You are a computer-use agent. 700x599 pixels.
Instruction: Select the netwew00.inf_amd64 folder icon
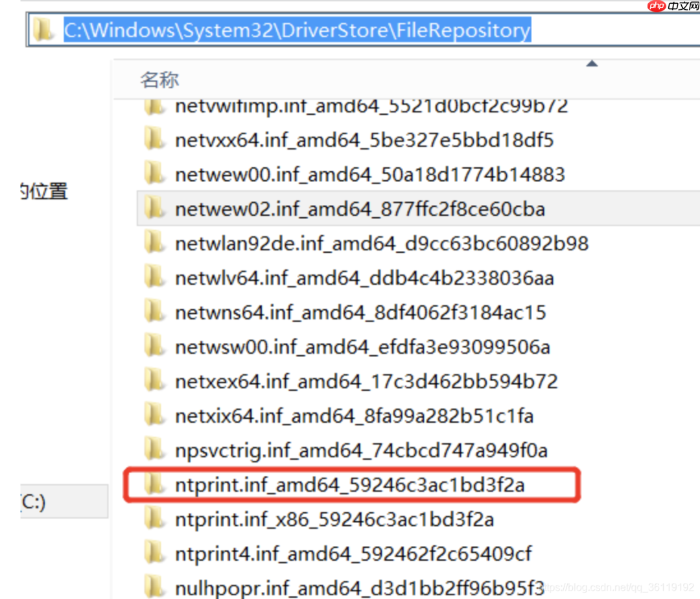point(154,174)
